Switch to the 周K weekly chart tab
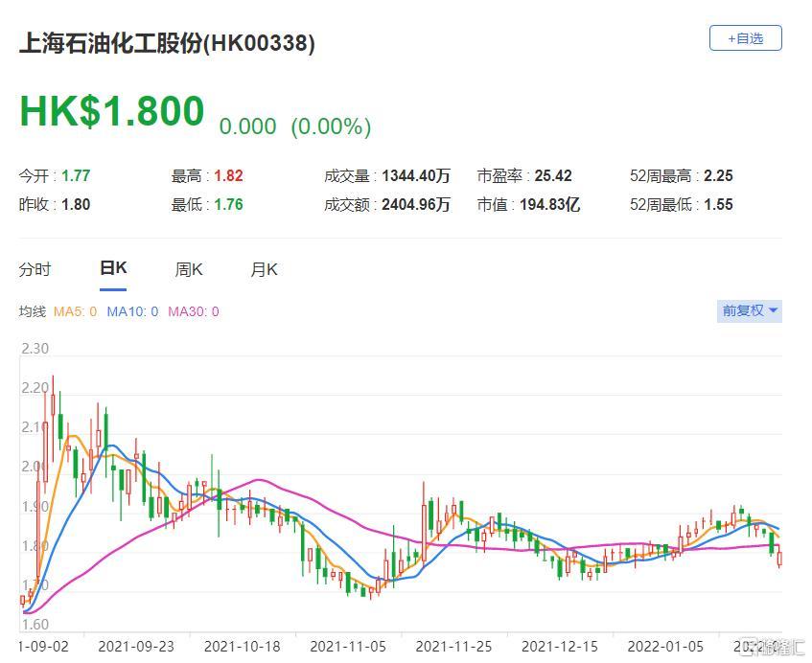The height and width of the screenshot is (663, 812). [188, 269]
